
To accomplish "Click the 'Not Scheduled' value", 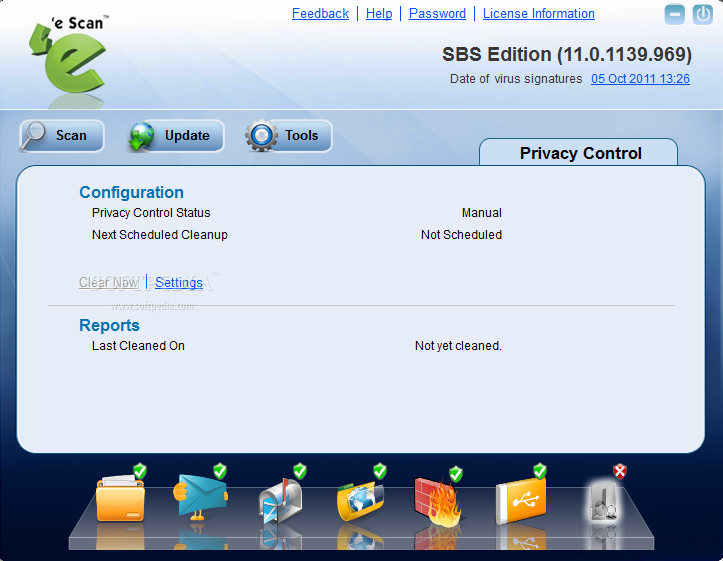I will tap(461, 235).
